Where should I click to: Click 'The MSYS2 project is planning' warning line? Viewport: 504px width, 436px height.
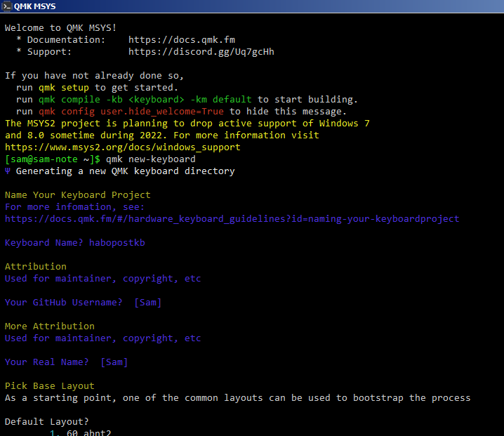[x=187, y=124]
